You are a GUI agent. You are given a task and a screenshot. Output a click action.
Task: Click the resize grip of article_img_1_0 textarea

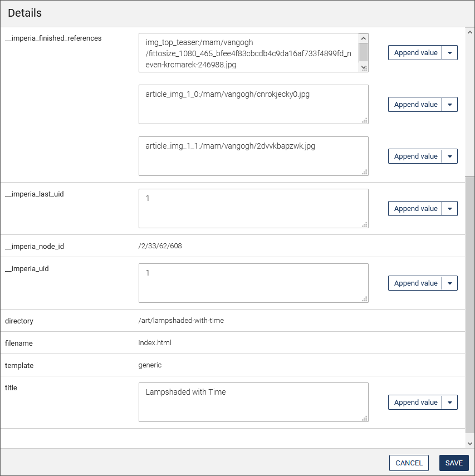365,120
